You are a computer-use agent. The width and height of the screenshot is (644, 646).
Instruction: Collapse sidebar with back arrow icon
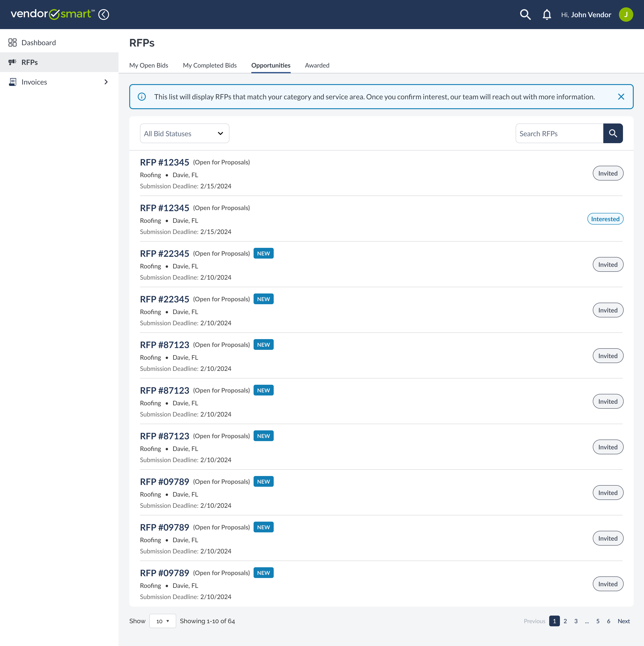point(104,14)
